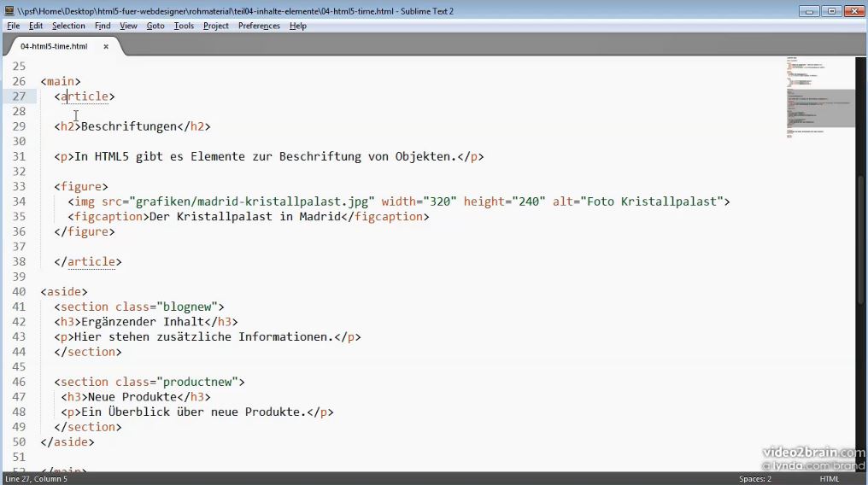The height and width of the screenshot is (485, 868).
Task: Place cursor in opening article tag
Action: 85,96
